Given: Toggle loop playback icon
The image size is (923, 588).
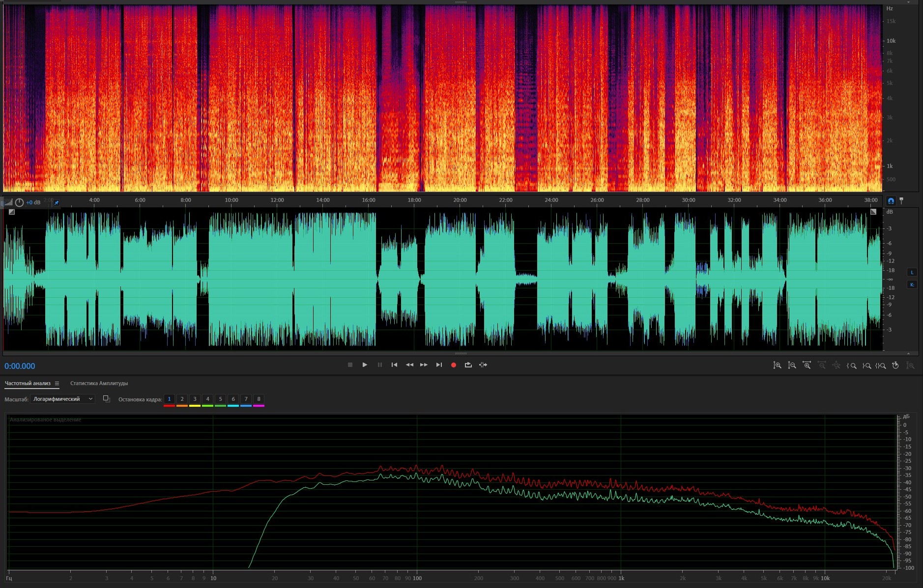Looking at the screenshot, I should coord(468,365).
